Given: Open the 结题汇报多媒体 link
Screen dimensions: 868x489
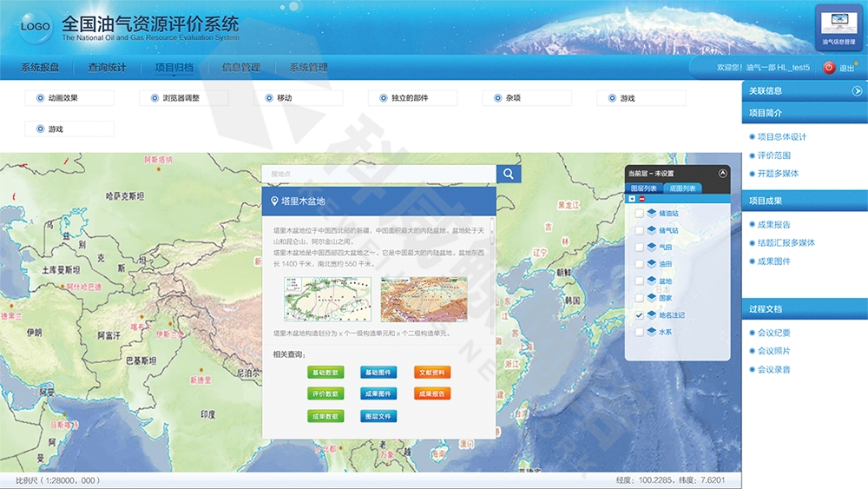Looking at the screenshot, I should tap(786, 242).
